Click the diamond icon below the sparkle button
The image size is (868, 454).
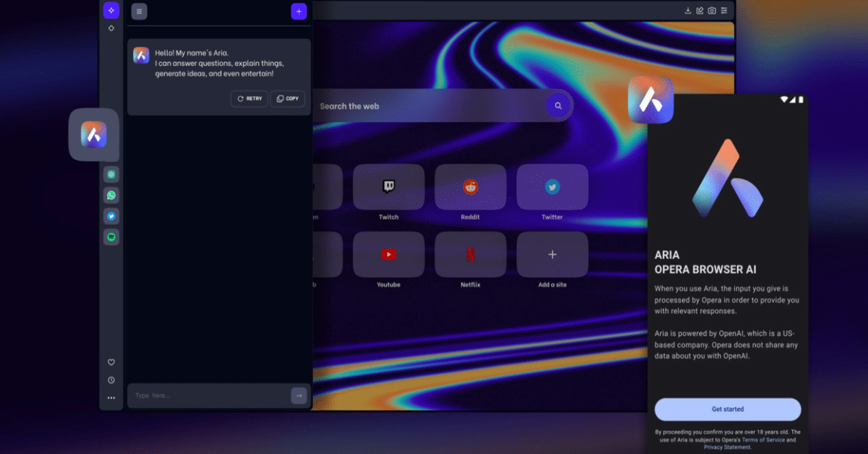(111, 28)
